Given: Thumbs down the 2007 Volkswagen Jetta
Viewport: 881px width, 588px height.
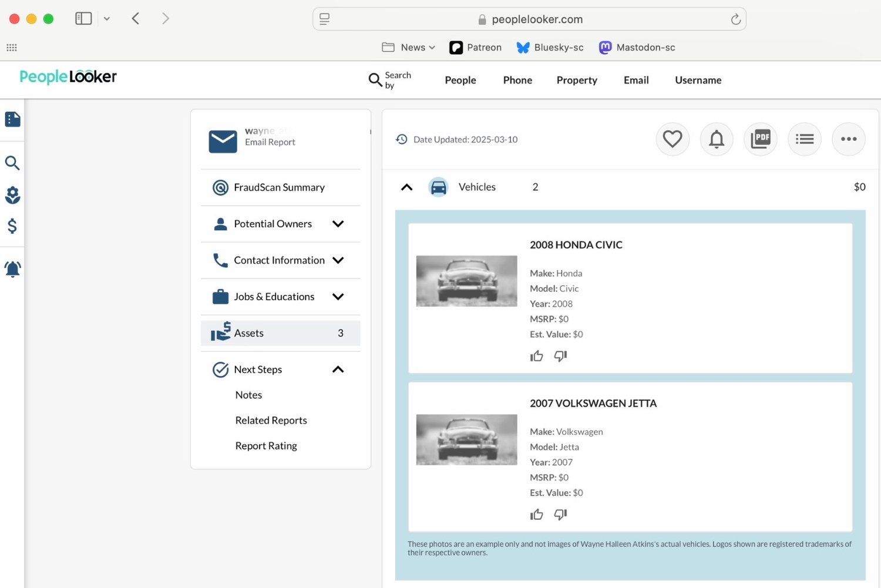Looking at the screenshot, I should [560, 515].
